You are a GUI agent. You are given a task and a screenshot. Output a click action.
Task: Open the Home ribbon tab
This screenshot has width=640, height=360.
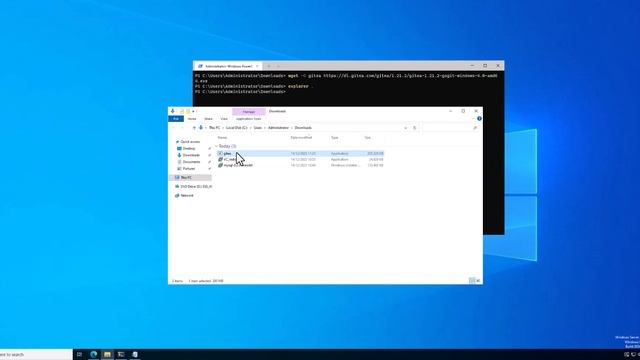click(192, 119)
